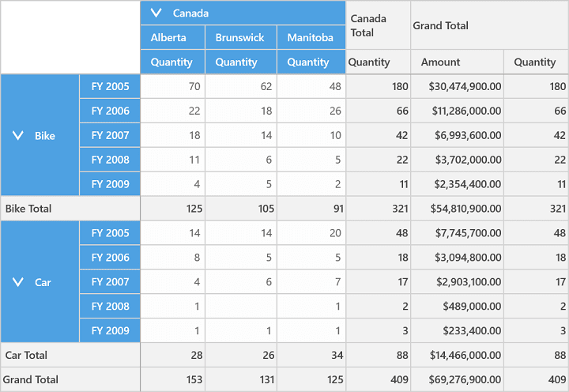The width and height of the screenshot is (569, 392).
Task: Click the Bike Total row label
Action: pos(70,209)
